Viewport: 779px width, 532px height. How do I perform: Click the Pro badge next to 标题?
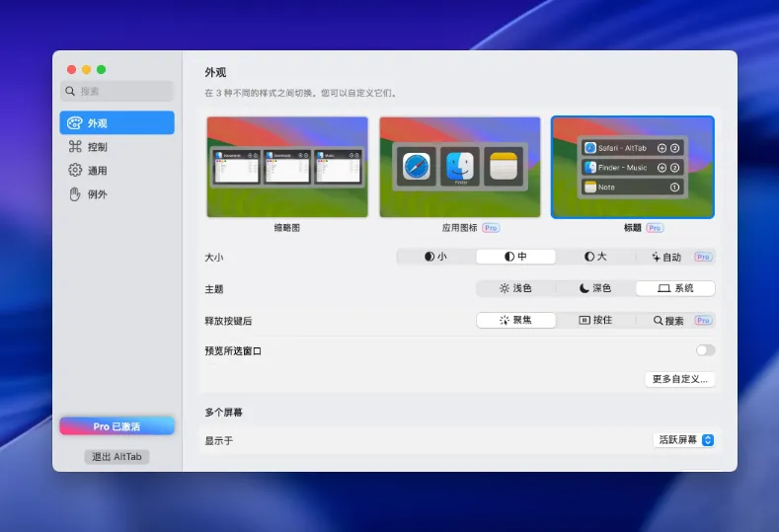click(655, 228)
